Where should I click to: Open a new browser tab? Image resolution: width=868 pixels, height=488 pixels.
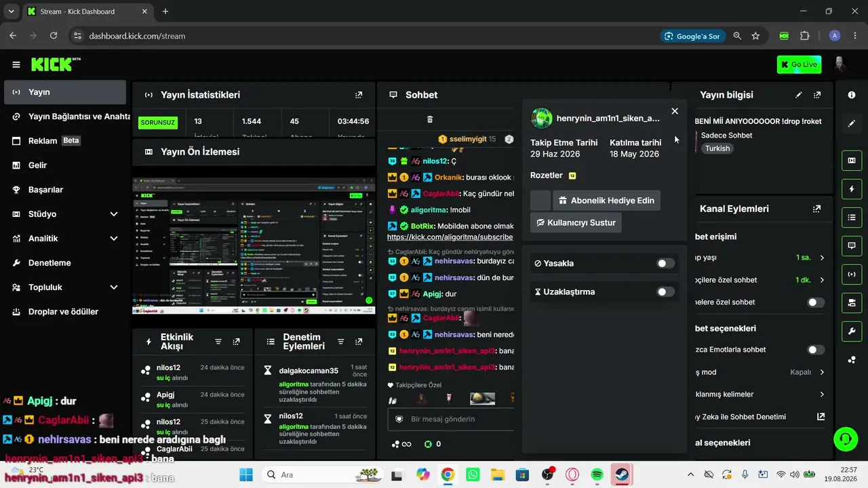pos(165,12)
